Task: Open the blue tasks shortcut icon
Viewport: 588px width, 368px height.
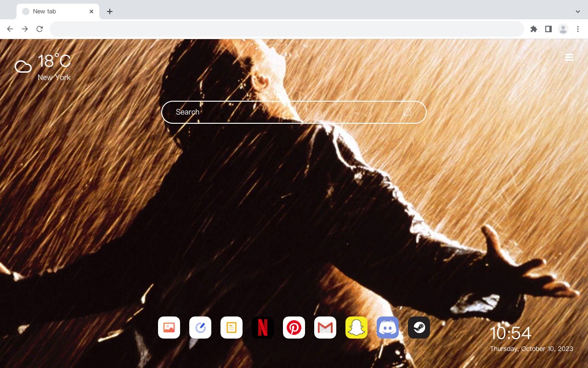Action: pyautogui.click(x=200, y=328)
